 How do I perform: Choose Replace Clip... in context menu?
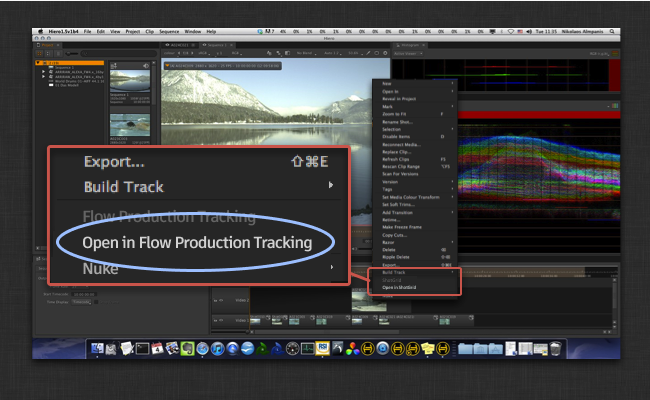(415, 152)
